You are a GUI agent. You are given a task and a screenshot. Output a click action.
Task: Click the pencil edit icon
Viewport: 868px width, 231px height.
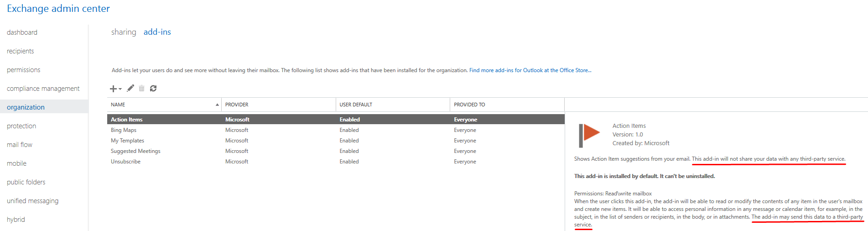(130, 88)
